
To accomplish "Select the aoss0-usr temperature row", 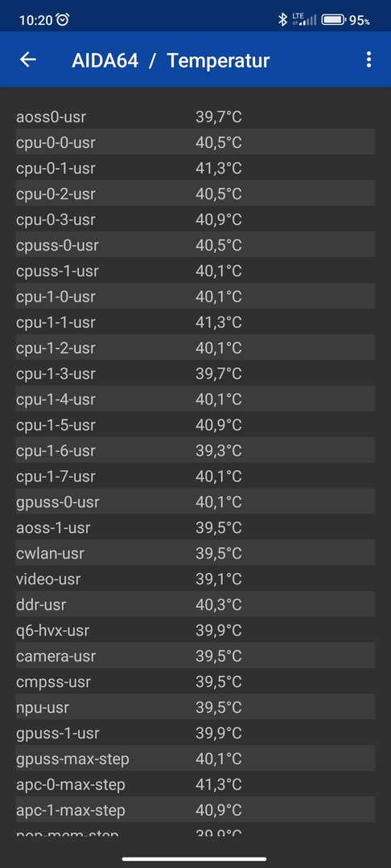I will click(195, 117).
